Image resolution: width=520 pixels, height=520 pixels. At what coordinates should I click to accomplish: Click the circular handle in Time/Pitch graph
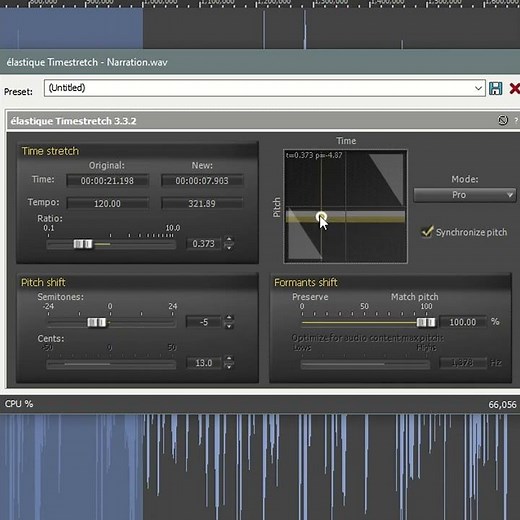pyautogui.click(x=321, y=217)
